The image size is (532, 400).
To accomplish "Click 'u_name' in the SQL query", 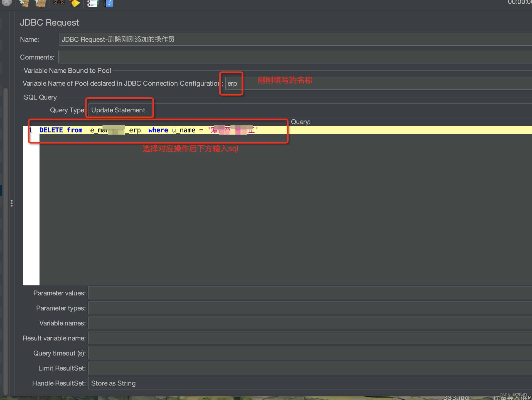I will coord(183,130).
